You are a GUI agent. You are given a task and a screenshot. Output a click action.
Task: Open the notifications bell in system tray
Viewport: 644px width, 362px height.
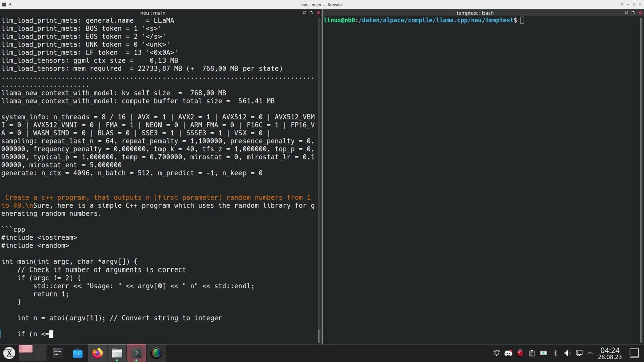pyautogui.click(x=496, y=353)
